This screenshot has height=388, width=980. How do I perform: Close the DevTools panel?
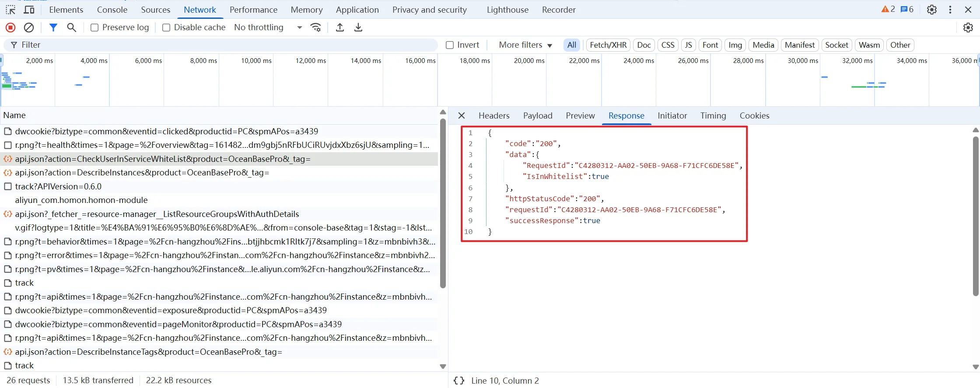[x=968, y=10]
